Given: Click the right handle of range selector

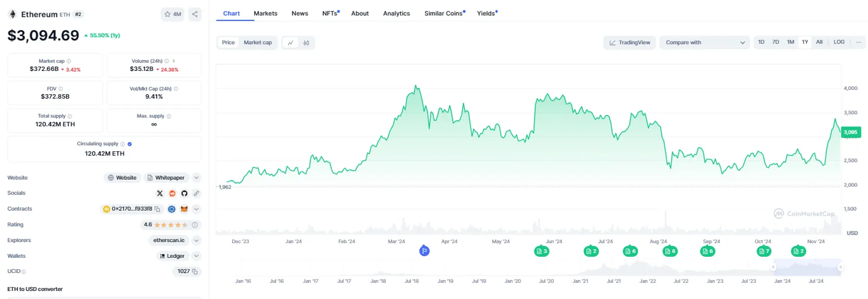Looking at the screenshot, I should coord(840,267).
